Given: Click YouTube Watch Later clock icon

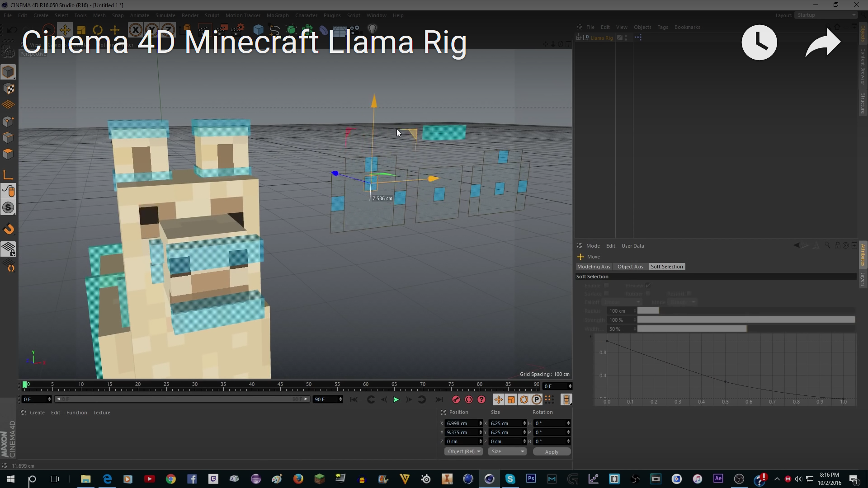Looking at the screenshot, I should (x=759, y=42).
